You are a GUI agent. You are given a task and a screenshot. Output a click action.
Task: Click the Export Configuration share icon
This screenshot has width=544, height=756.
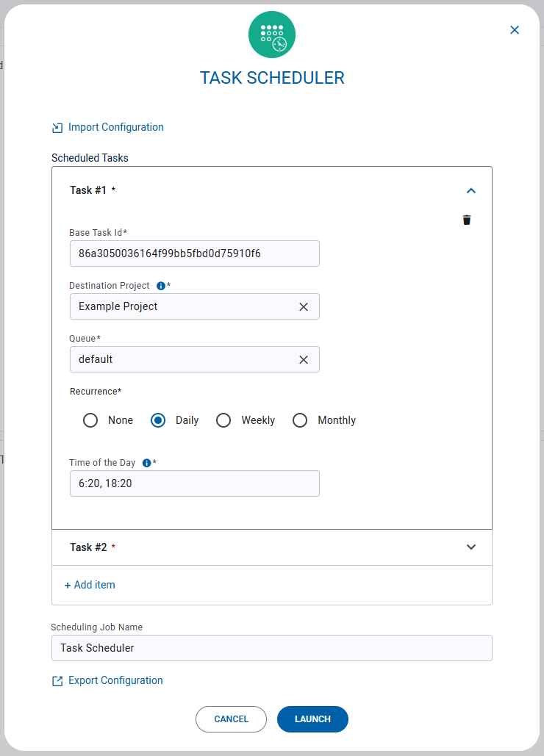coord(57,680)
